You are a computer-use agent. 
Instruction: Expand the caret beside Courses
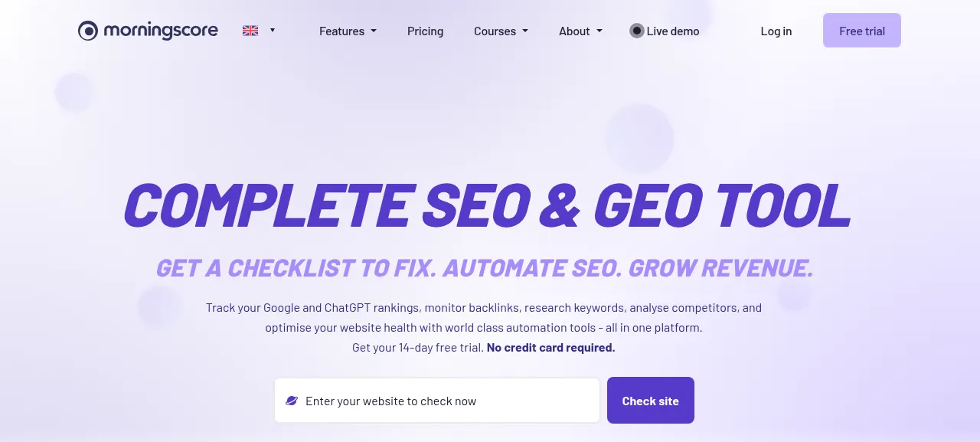coord(525,31)
